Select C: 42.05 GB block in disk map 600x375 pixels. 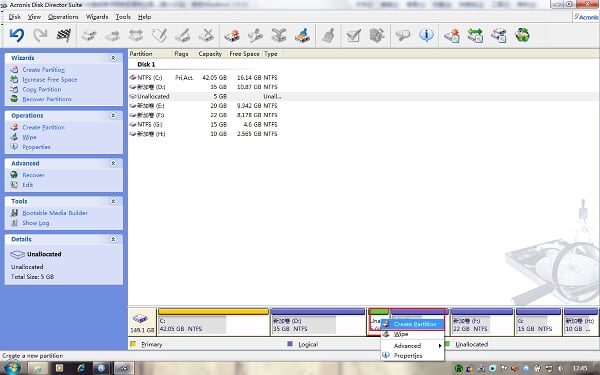(x=214, y=322)
